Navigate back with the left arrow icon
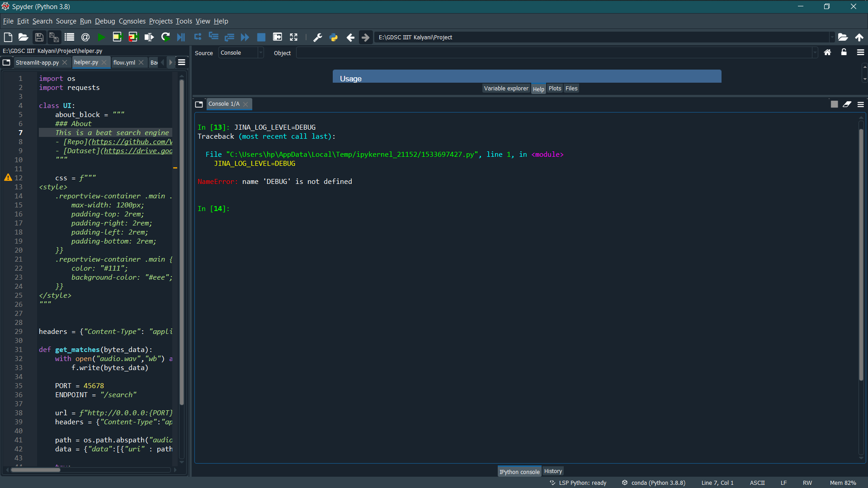The width and height of the screenshot is (868, 488). coord(351,37)
